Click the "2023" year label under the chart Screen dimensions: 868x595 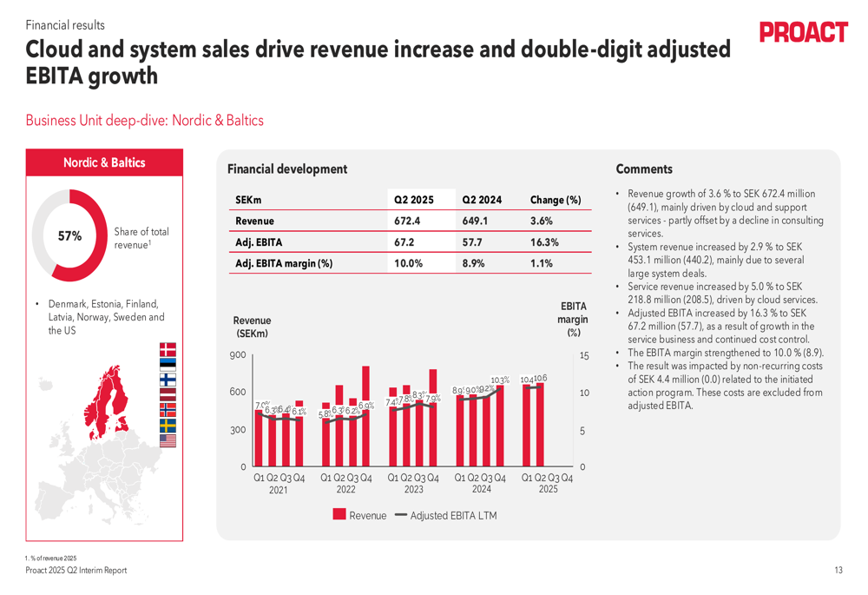click(413, 490)
